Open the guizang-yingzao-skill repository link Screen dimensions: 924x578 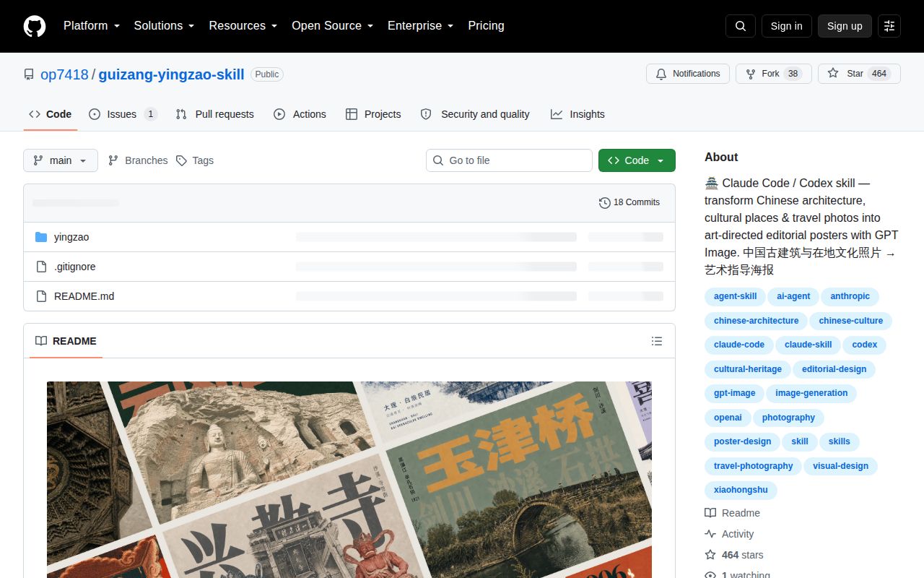pyautogui.click(x=171, y=74)
